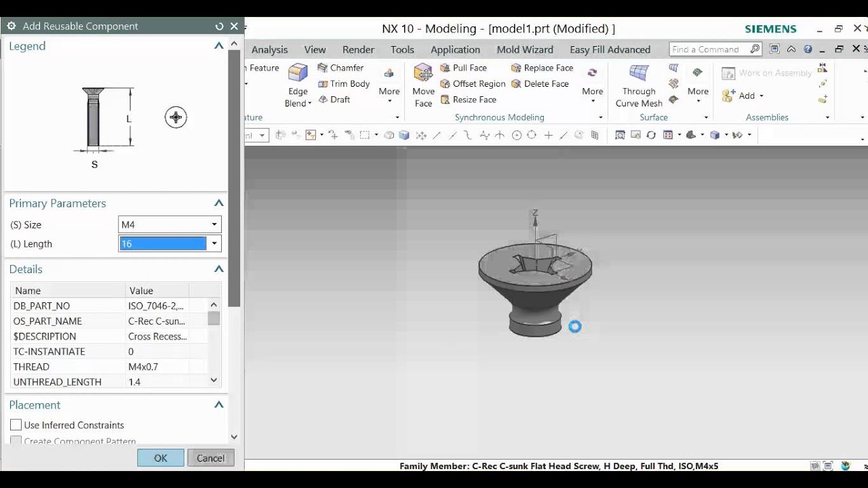Image resolution: width=868 pixels, height=488 pixels.
Task: Open the Application ribbon tab
Action: click(x=455, y=49)
